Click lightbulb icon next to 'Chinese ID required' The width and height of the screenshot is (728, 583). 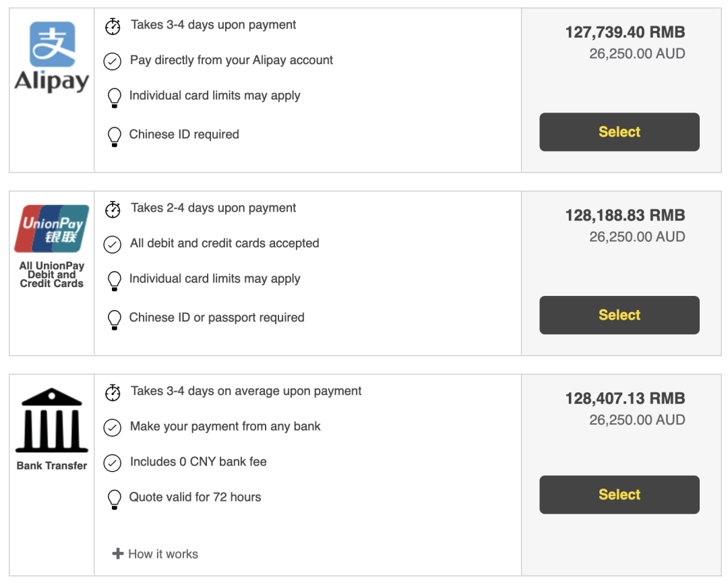[115, 135]
